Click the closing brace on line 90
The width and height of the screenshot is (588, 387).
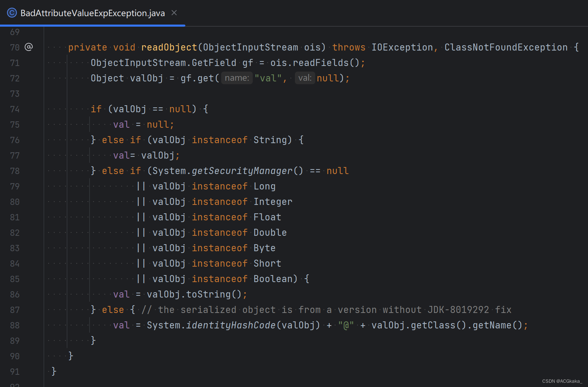coord(71,356)
